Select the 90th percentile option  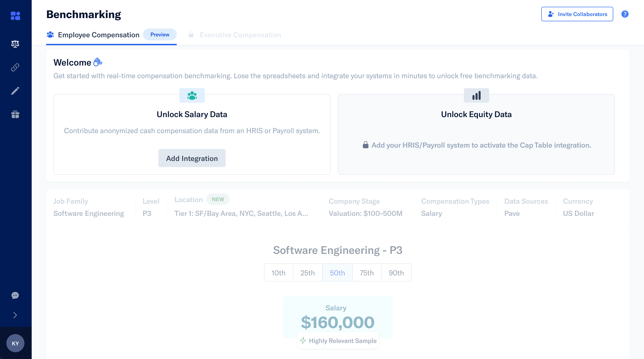(x=396, y=272)
